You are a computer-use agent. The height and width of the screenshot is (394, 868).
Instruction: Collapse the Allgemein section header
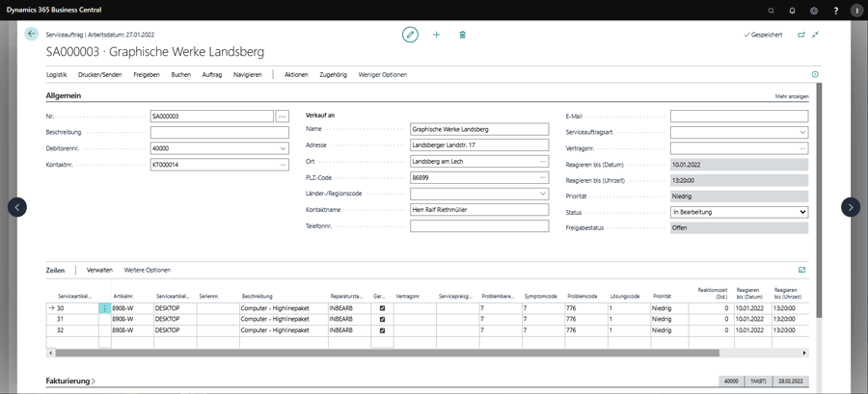click(63, 95)
